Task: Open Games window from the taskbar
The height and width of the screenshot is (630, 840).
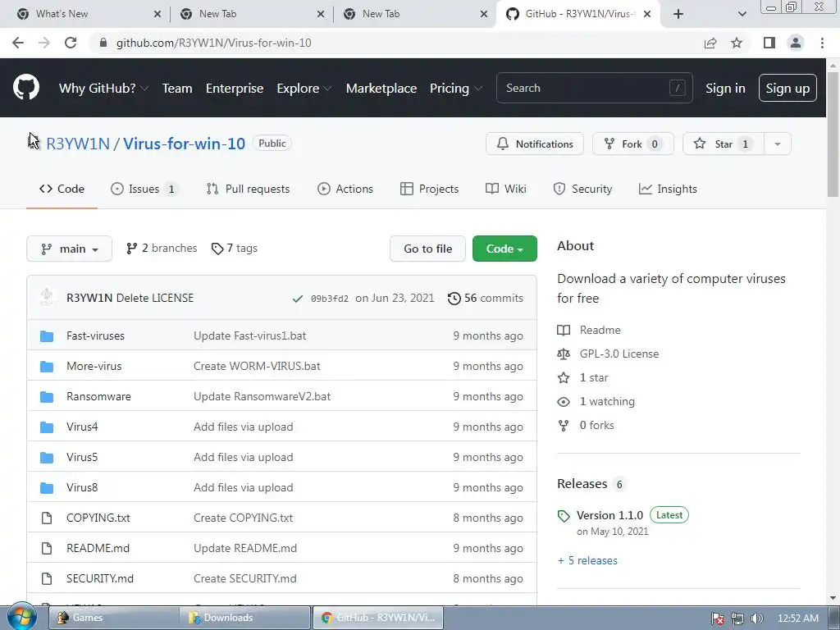Action: point(114,618)
